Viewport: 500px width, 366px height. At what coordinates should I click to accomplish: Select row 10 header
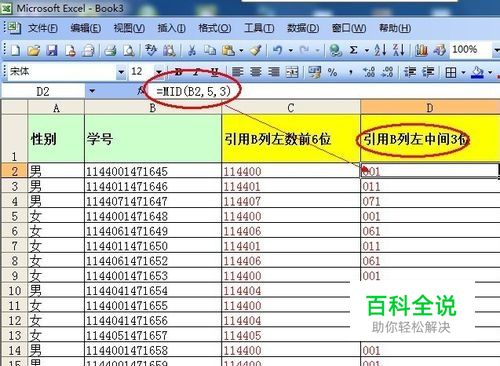[x=14, y=291]
